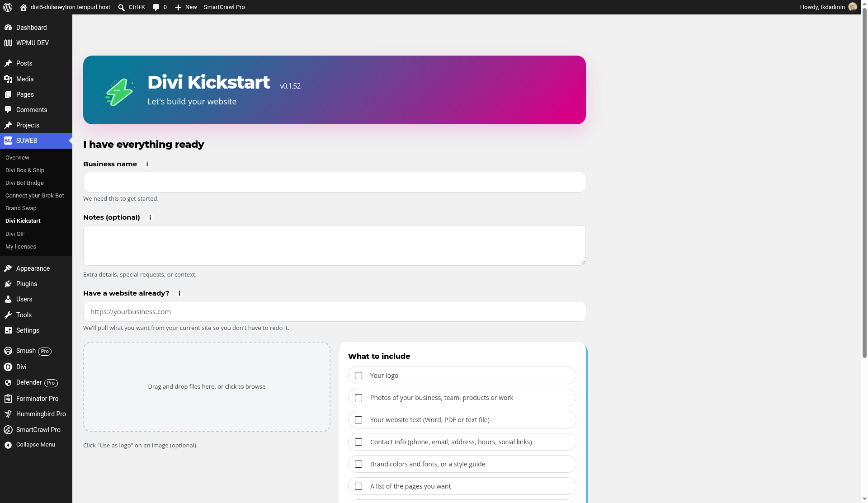Focus the https://yourbusiness.com website field
The width and height of the screenshot is (868, 503).
pos(335,311)
